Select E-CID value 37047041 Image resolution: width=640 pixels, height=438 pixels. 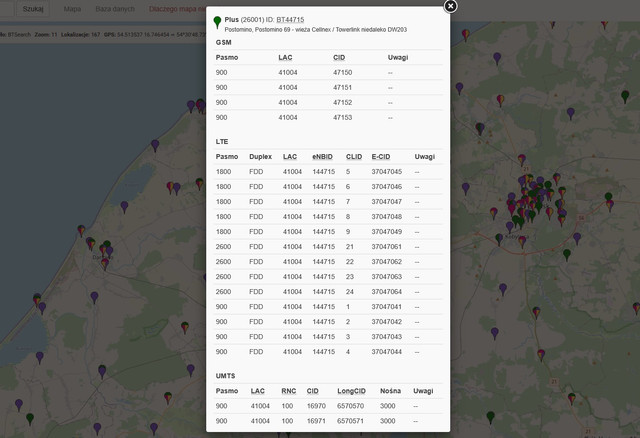(x=387, y=307)
